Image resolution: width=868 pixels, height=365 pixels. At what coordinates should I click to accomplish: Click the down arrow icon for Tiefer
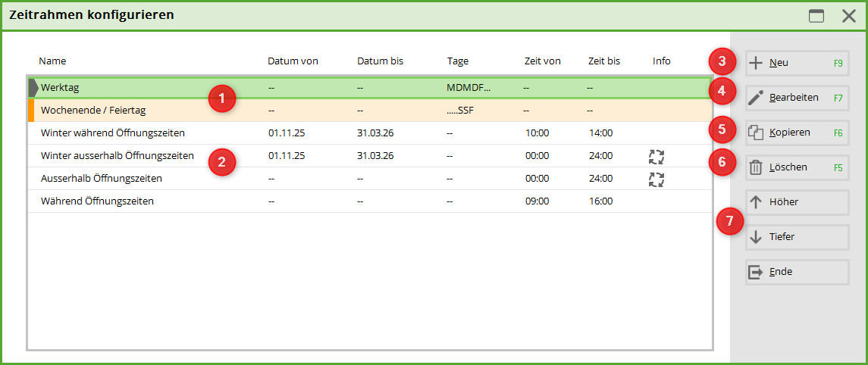coord(756,237)
